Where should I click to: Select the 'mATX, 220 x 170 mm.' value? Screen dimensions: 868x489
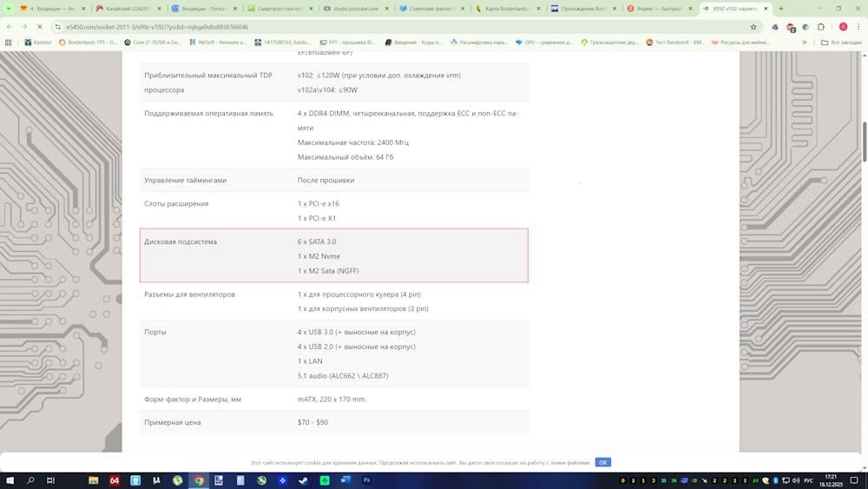point(332,399)
